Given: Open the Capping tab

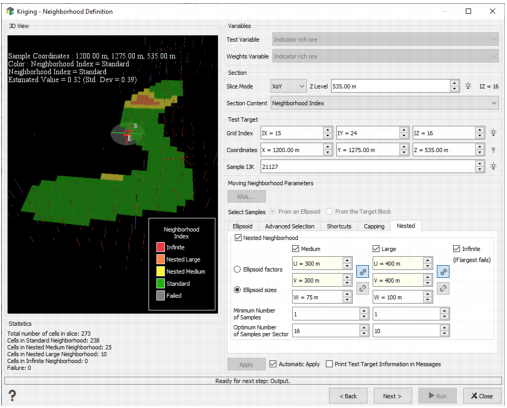Looking at the screenshot, I should click(374, 226).
